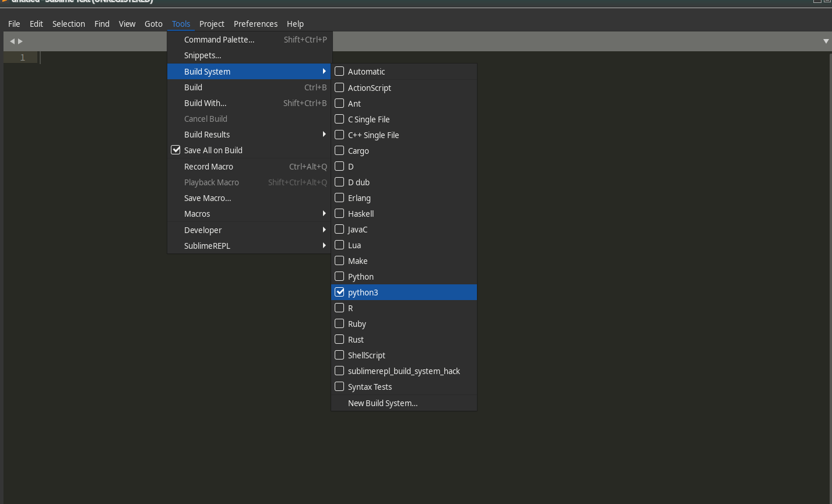Open the Edit menu
The height and width of the screenshot is (504, 832).
36,24
